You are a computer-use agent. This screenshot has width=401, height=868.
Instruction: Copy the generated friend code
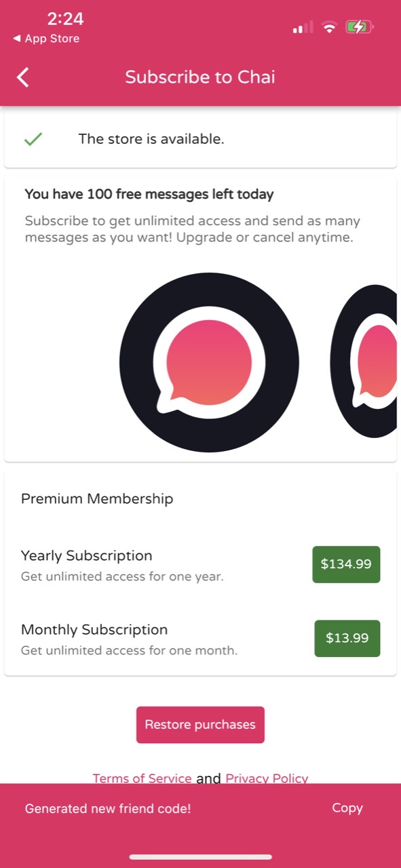(347, 808)
